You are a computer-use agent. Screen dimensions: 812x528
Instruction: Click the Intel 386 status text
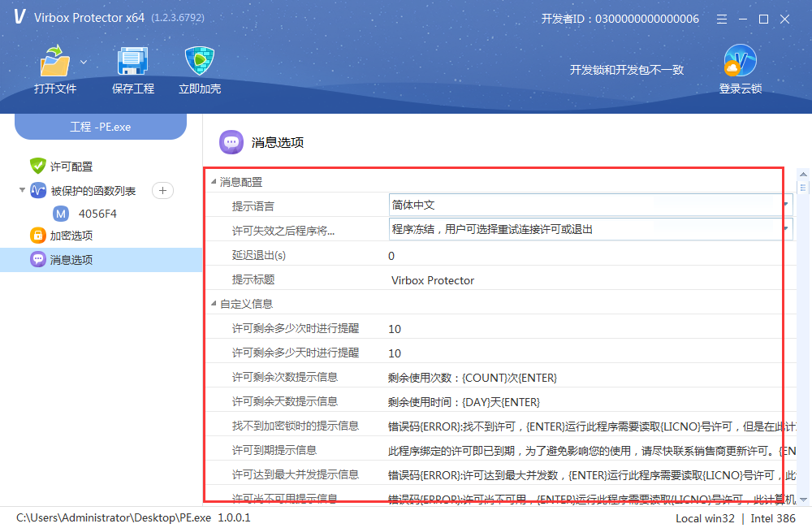773,518
